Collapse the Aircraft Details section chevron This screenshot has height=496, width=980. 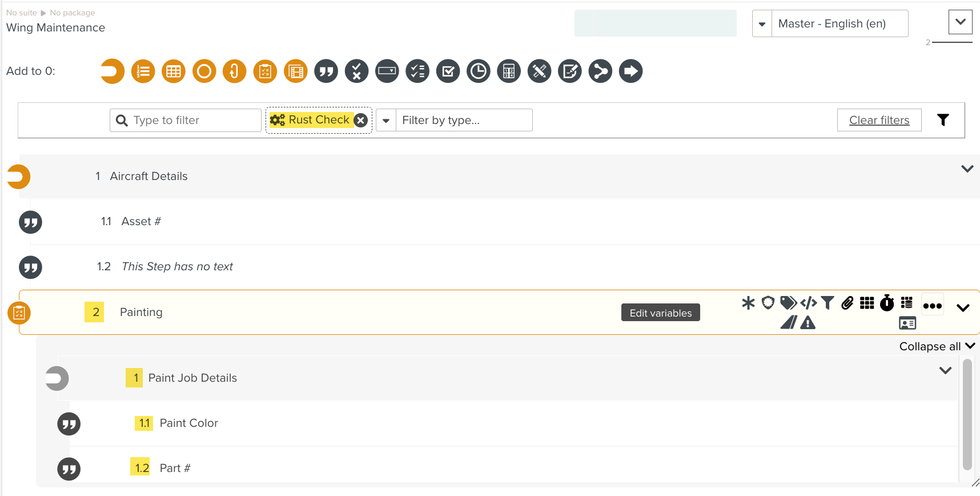967,169
